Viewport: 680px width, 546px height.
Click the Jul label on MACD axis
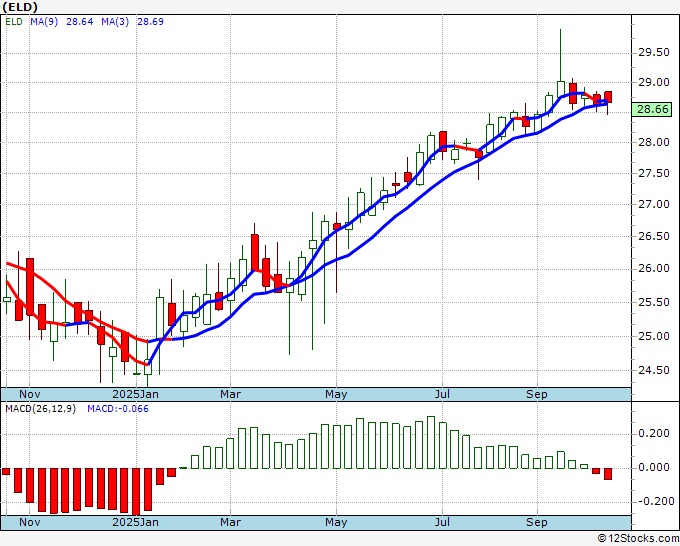point(442,522)
